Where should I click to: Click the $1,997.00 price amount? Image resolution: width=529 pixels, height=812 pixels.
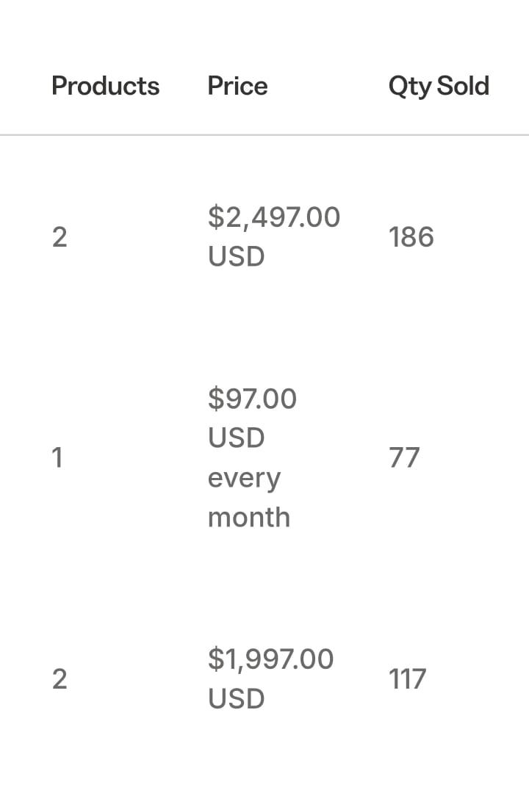tap(270, 659)
